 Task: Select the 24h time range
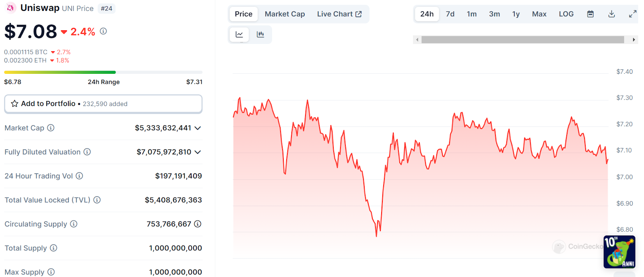pos(427,14)
